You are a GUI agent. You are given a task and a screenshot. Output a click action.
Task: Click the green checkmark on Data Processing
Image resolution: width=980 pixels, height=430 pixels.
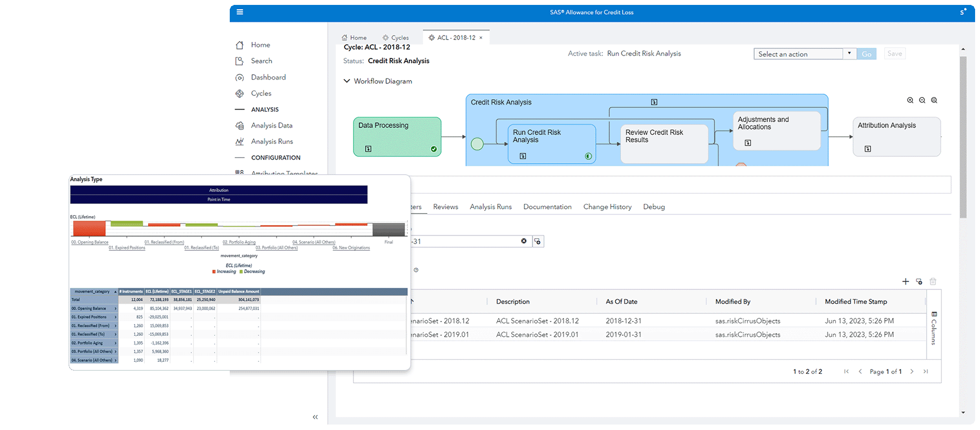434,149
